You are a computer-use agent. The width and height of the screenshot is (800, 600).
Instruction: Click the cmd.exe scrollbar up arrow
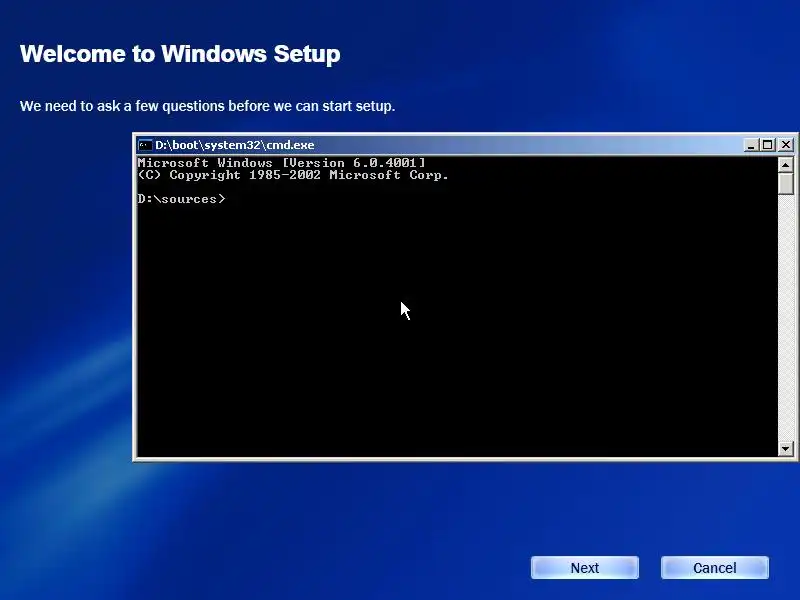[x=786, y=165]
